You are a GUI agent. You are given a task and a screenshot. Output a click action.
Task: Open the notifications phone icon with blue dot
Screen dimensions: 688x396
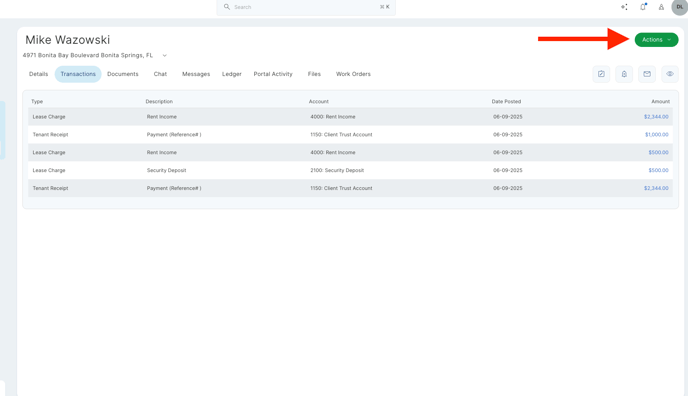pyautogui.click(x=643, y=7)
